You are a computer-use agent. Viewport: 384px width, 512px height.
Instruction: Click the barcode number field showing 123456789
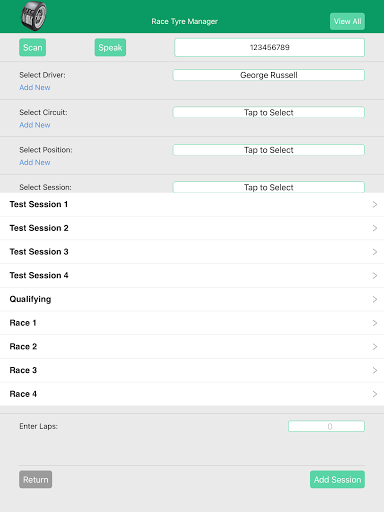269,47
